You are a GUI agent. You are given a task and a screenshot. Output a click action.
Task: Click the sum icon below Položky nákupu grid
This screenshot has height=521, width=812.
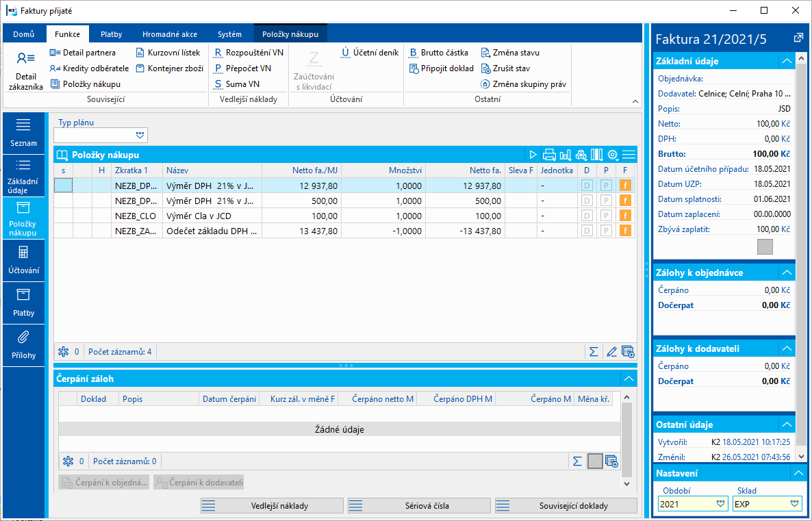tap(594, 352)
